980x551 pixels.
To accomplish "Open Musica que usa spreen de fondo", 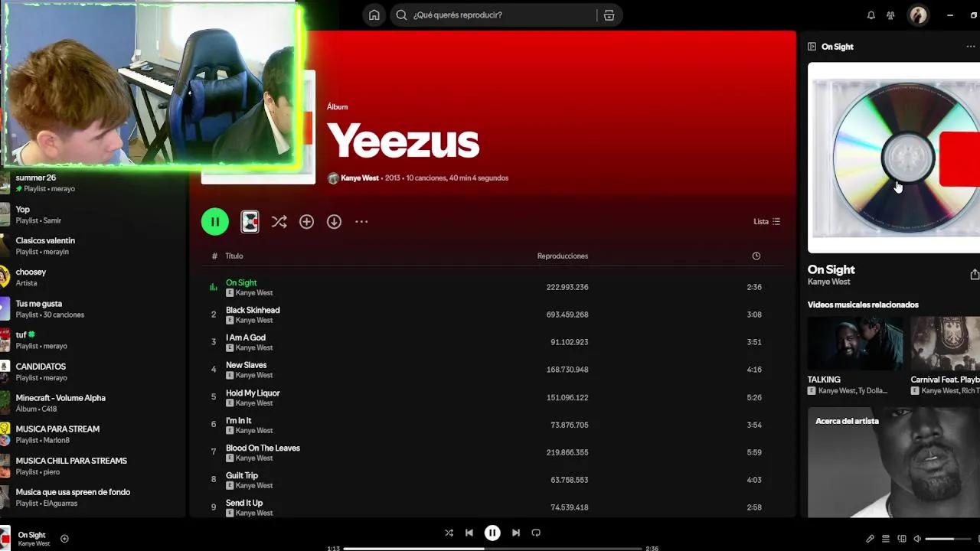I will click(92, 497).
